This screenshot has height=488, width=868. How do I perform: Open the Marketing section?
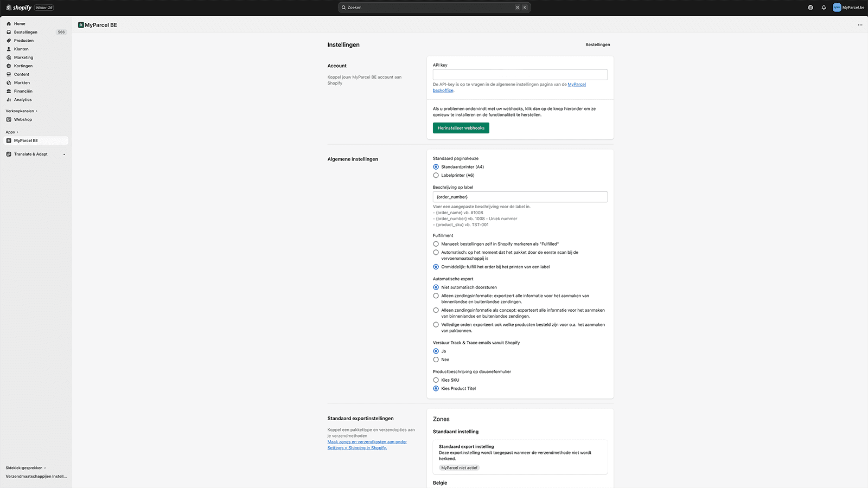[23, 57]
